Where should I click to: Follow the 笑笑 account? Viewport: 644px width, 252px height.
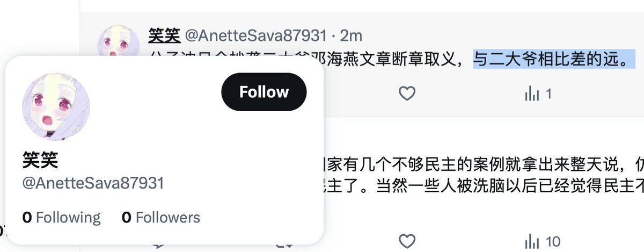point(264,92)
